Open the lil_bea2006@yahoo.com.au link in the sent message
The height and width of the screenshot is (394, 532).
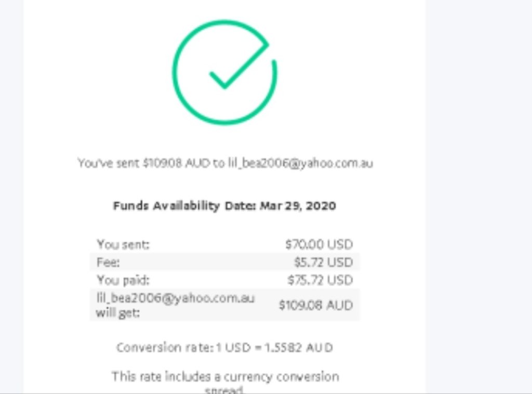pyautogui.click(x=300, y=163)
